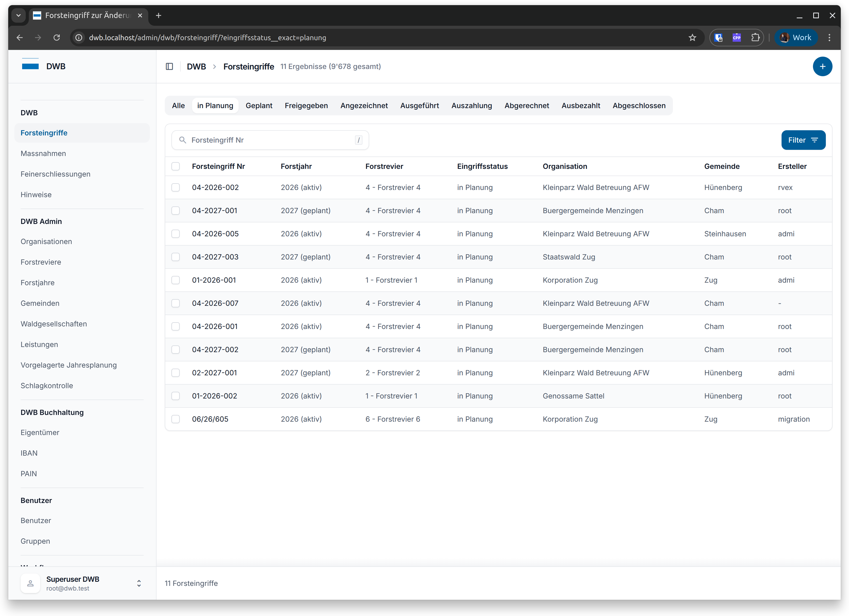Switch to the Abgeschlossen status tab

[x=639, y=106]
